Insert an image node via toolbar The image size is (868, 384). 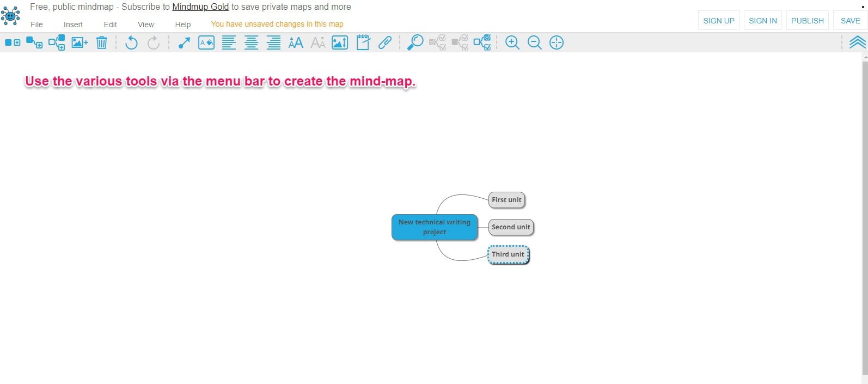click(80, 42)
